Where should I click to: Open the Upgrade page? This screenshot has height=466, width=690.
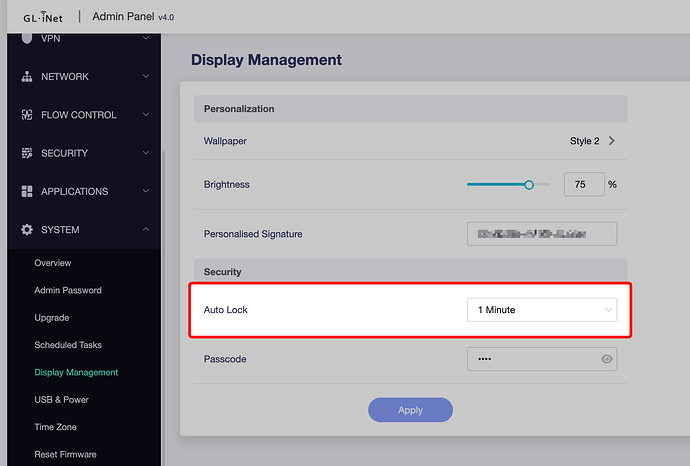[x=51, y=318]
